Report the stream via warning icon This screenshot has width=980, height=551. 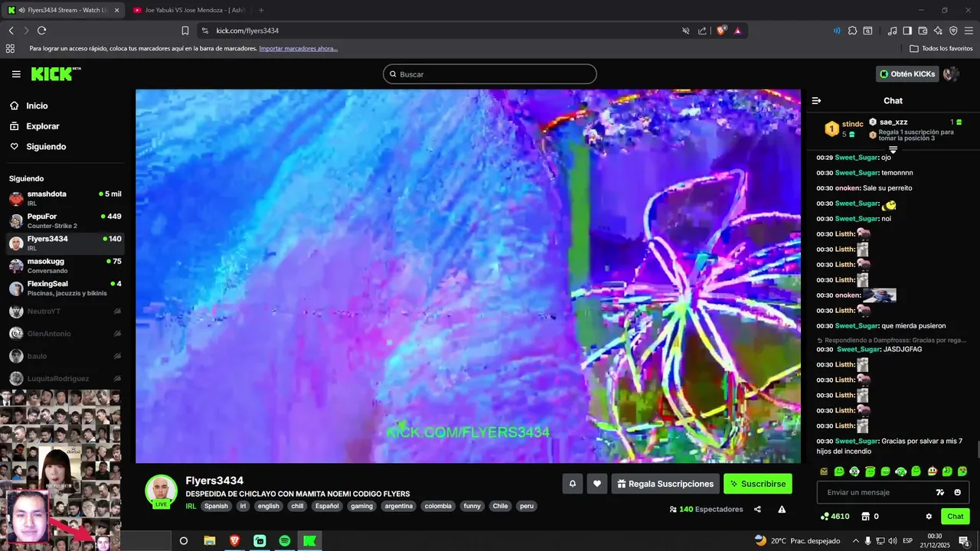click(x=782, y=509)
